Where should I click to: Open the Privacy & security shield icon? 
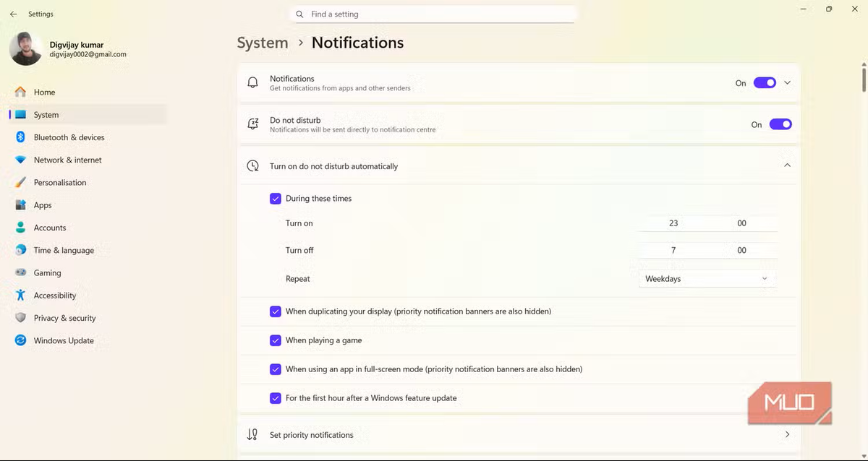pyautogui.click(x=20, y=318)
